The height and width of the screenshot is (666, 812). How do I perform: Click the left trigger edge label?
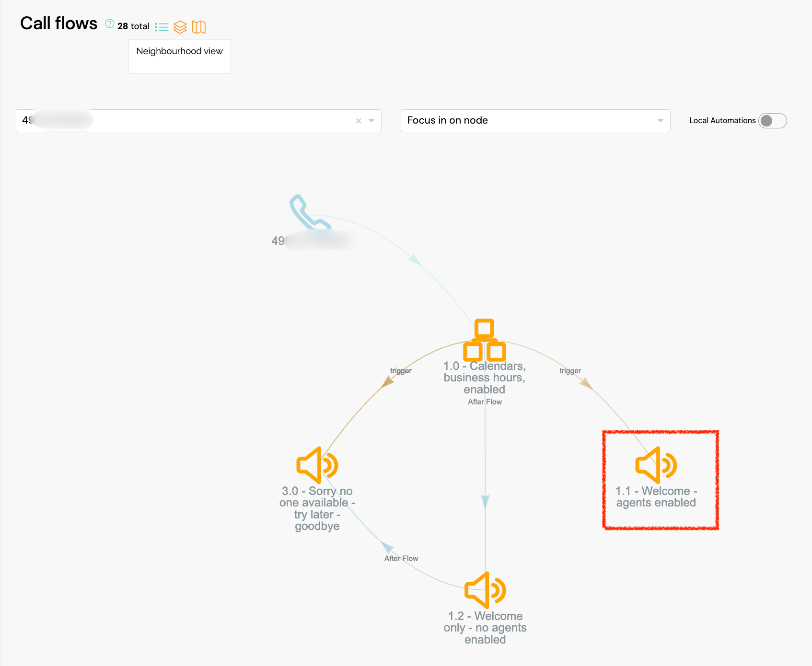(x=401, y=371)
